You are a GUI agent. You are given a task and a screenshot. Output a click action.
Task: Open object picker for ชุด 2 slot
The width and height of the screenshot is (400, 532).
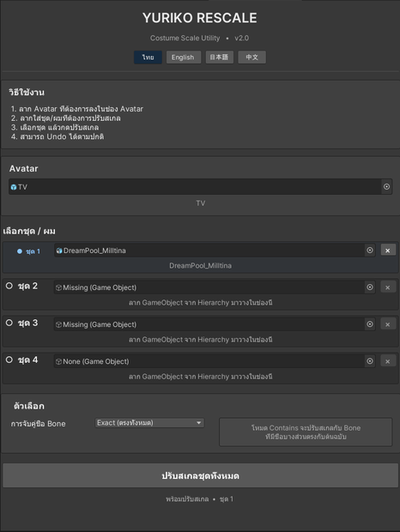(370, 287)
